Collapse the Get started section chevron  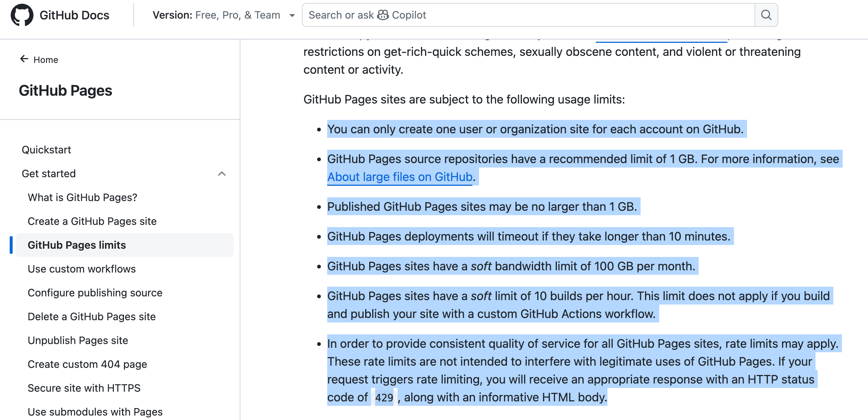tap(222, 174)
